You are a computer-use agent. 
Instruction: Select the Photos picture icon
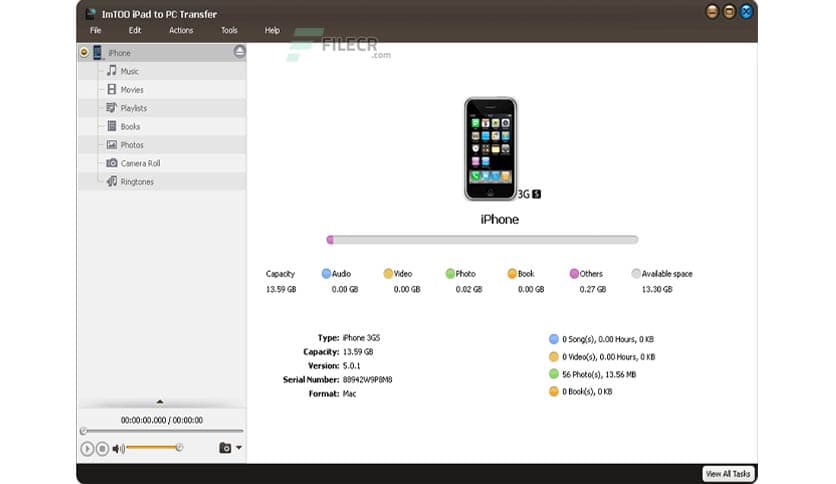(111, 144)
